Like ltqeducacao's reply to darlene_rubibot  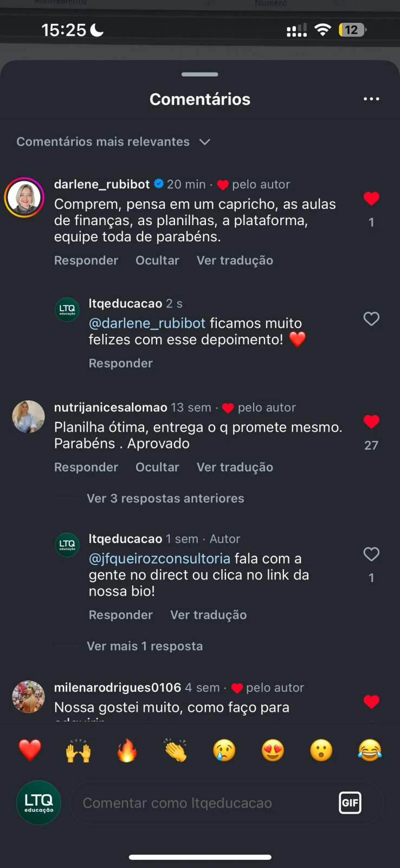point(371,319)
